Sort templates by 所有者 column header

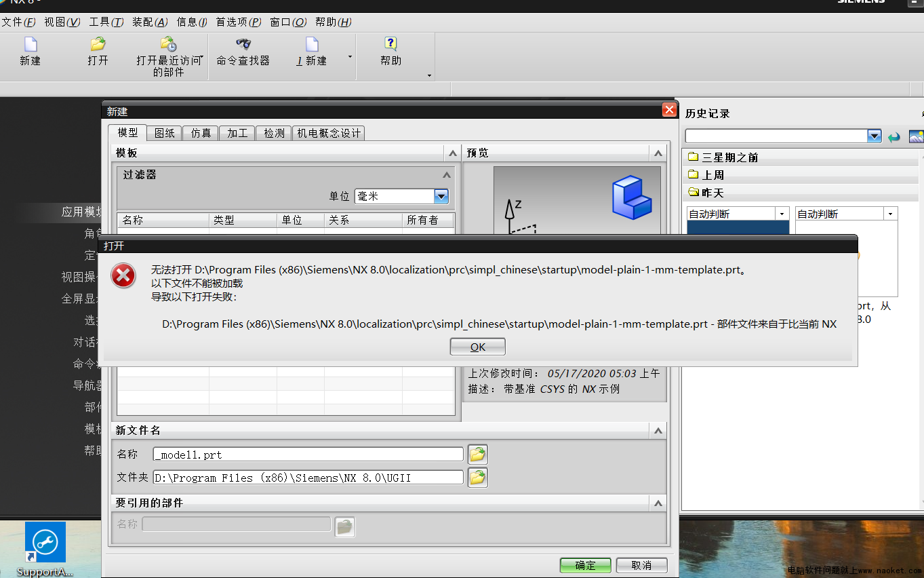(428, 220)
